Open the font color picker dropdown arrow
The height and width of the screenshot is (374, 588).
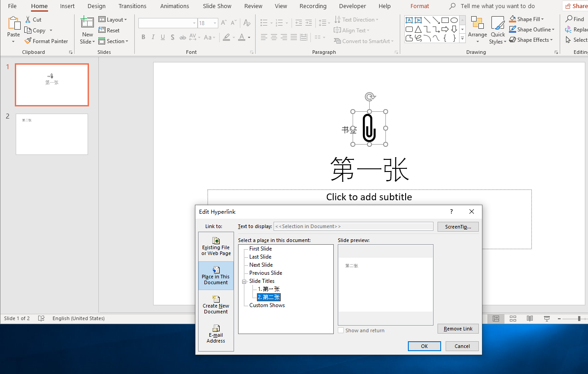tap(249, 37)
